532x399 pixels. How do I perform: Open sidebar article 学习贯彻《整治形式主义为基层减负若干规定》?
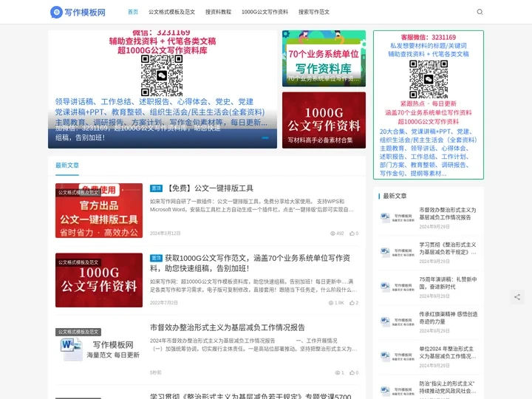[x=448, y=248]
